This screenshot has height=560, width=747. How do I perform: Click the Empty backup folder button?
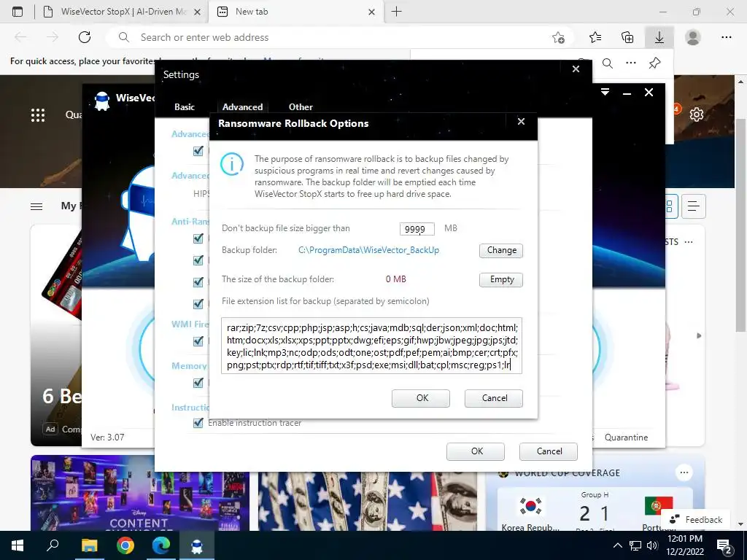[501, 279]
